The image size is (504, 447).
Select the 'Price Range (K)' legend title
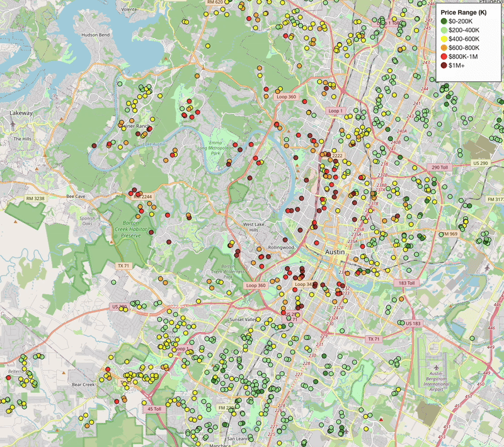coord(464,13)
